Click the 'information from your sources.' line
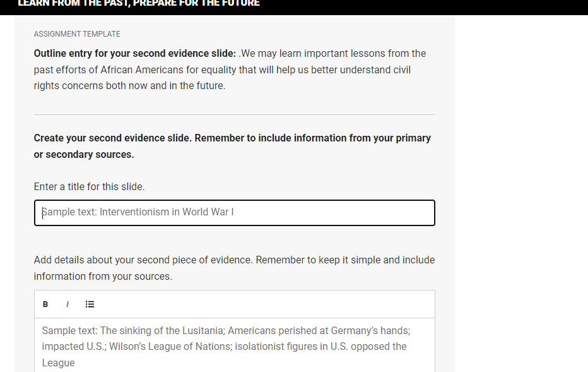Image resolution: width=588 pixels, height=372 pixels. click(103, 276)
